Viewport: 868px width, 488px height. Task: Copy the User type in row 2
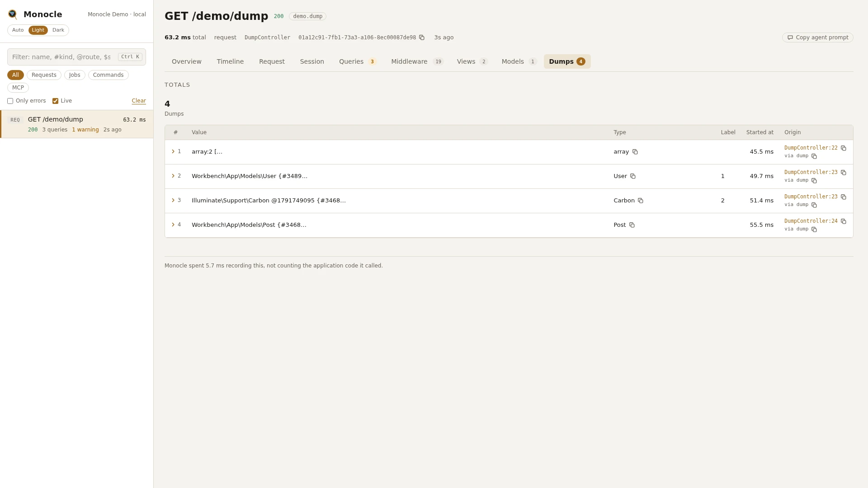(x=633, y=176)
